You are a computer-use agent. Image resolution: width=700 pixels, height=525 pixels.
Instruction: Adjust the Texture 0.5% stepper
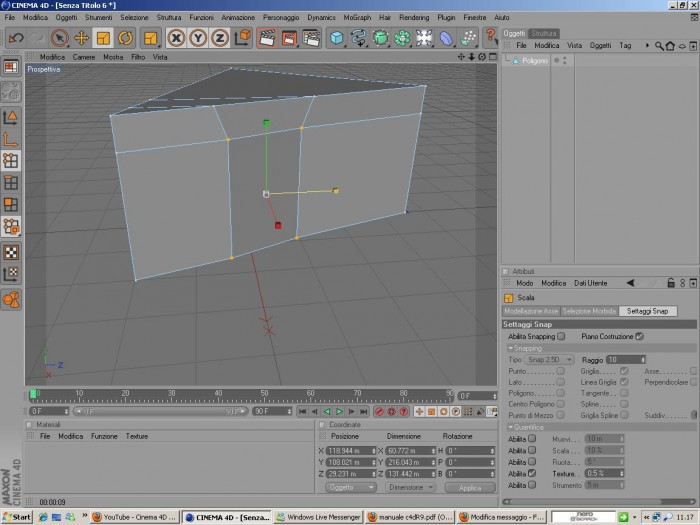coord(621,473)
